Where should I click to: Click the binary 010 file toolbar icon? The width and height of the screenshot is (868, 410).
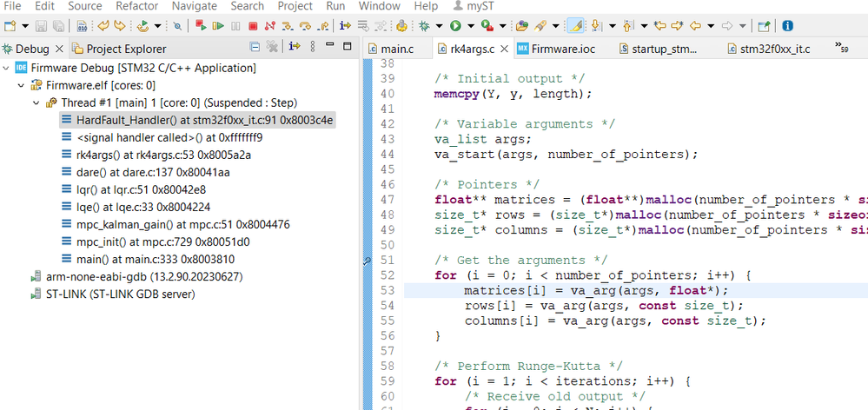click(x=82, y=25)
